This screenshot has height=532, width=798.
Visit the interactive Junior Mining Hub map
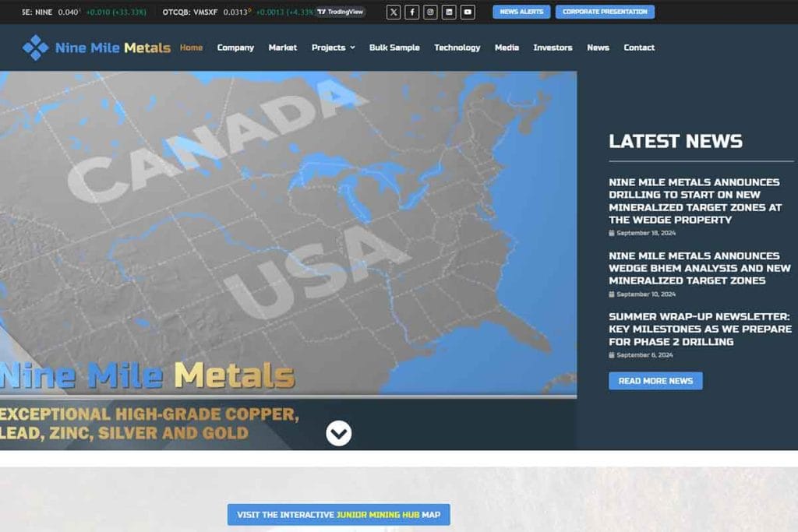(339, 515)
